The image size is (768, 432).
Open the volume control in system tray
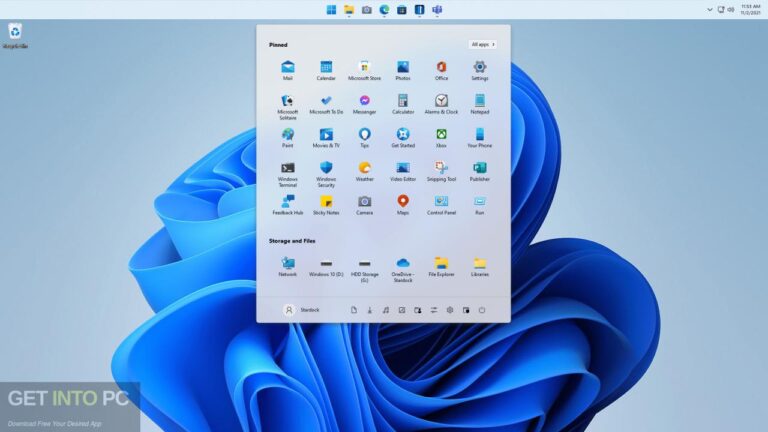point(731,10)
